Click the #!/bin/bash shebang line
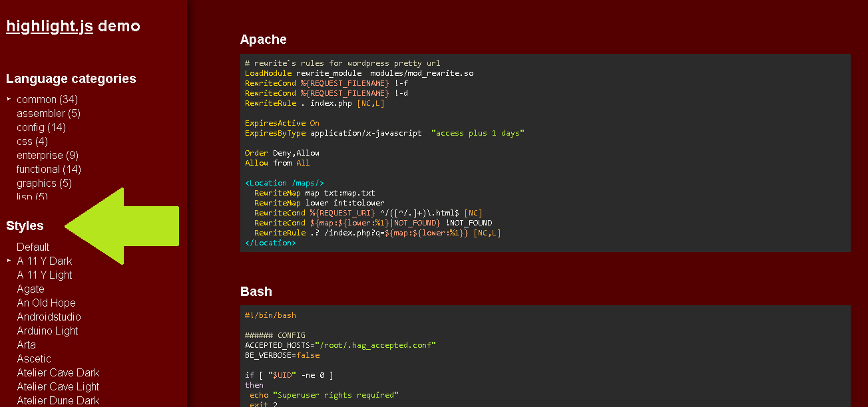 pos(270,315)
